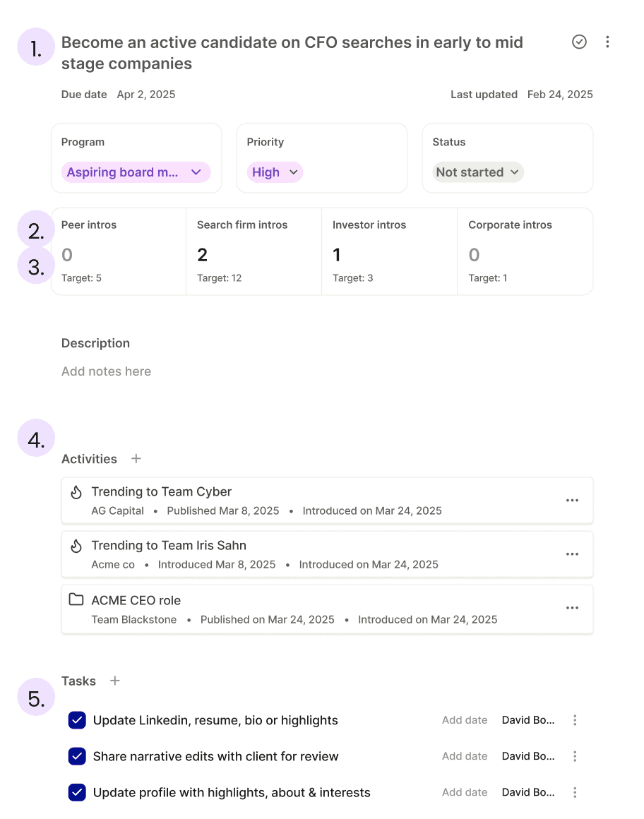The width and height of the screenshot is (644, 819).
Task: Open options for Trending to Team Cyber
Action: pyautogui.click(x=572, y=501)
